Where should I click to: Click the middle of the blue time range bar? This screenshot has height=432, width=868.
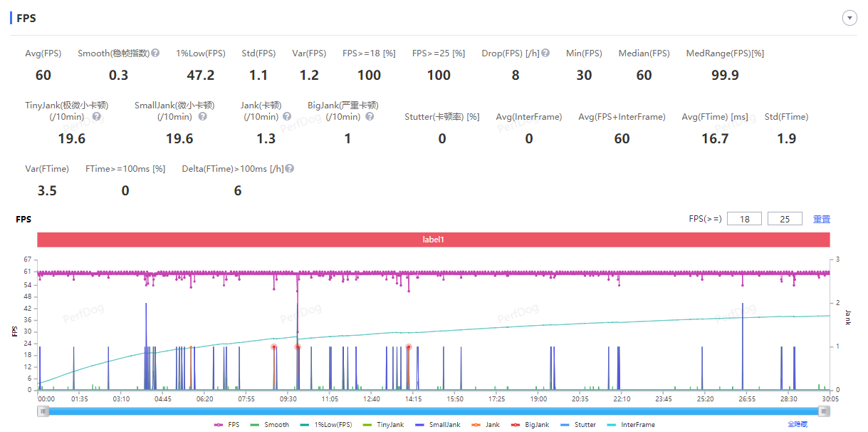[x=434, y=411]
